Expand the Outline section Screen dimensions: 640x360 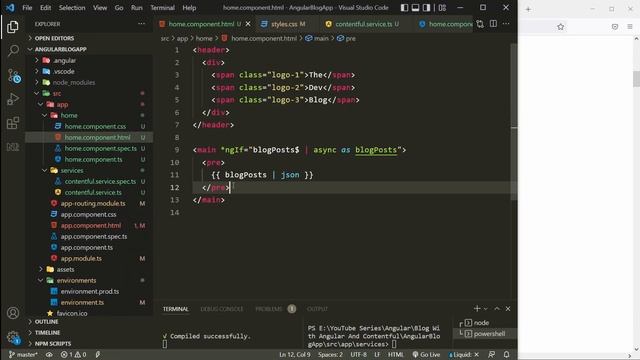tap(46, 322)
